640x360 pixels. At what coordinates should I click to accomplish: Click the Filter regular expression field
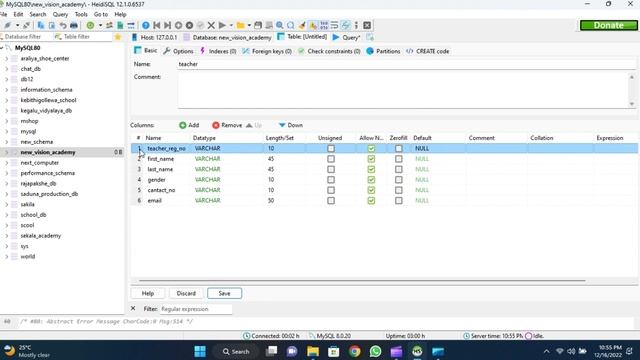pyautogui.click(x=196, y=309)
